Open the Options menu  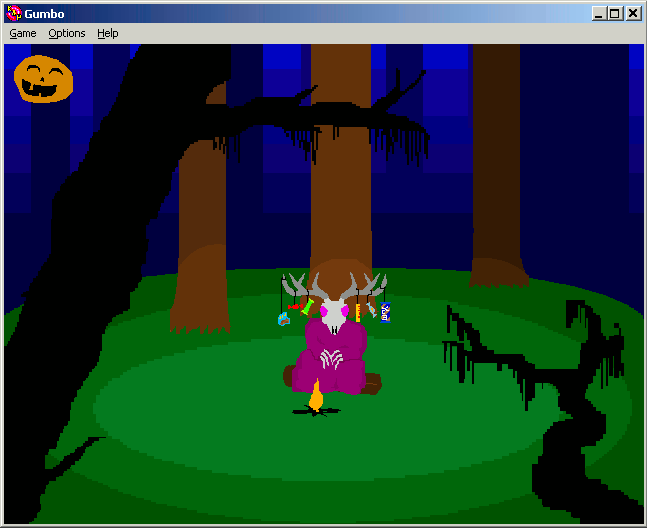[x=67, y=33]
